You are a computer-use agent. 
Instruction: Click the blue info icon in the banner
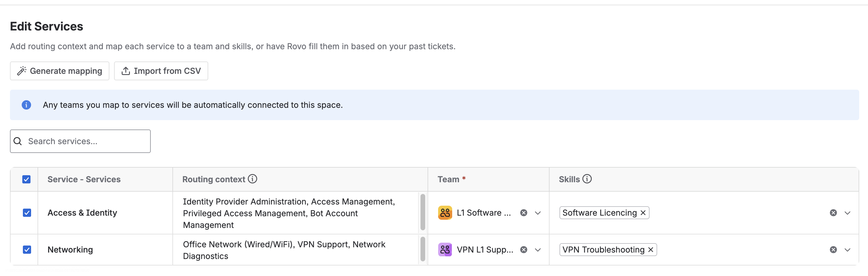(26, 105)
